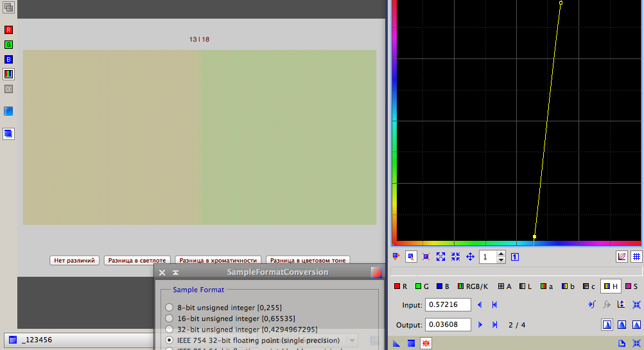644x350 pixels.
Task: Click the reset curve icon beside reverse
Action: point(636,305)
